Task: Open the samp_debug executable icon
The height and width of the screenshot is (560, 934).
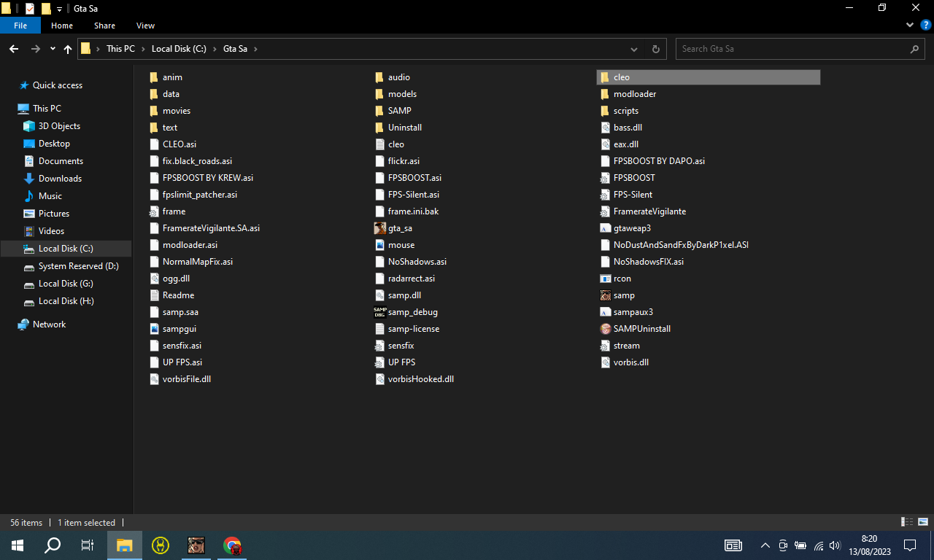Action: tap(379, 312)
